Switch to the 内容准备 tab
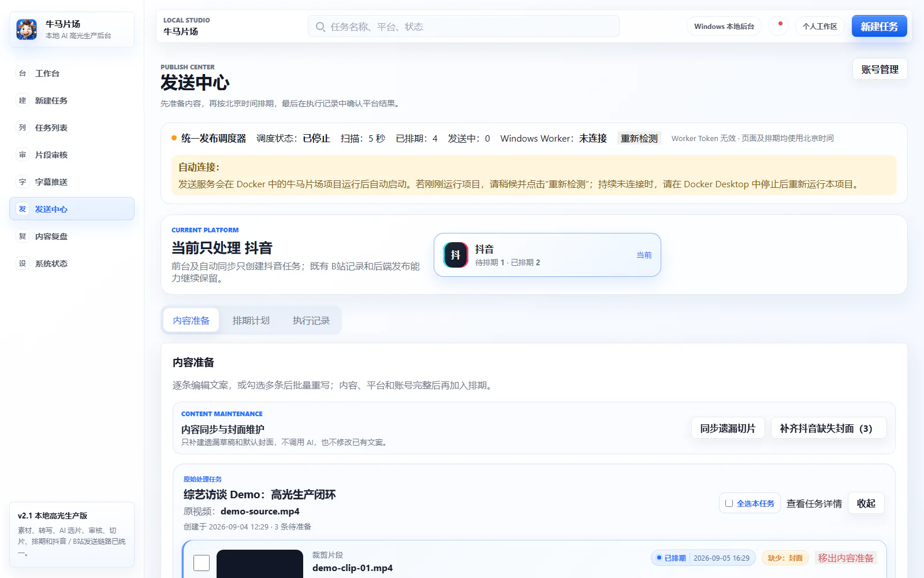The image size is (924, 578). coord(191,320)
